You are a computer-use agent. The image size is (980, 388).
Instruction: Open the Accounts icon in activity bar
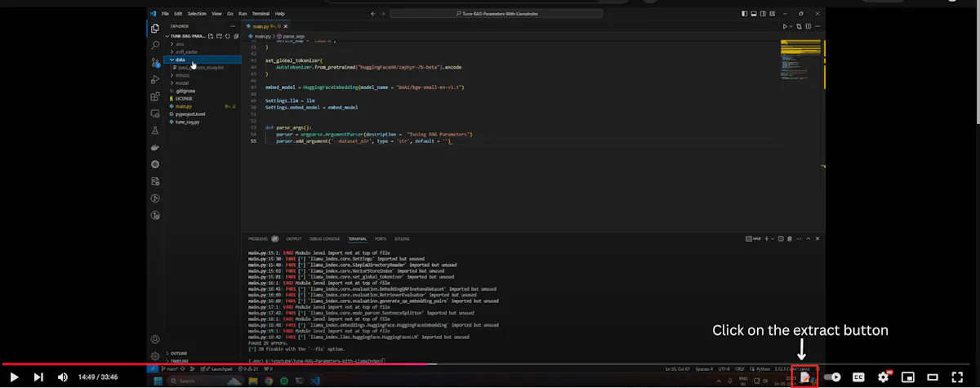pyautogui.click(x=155, y=339)
